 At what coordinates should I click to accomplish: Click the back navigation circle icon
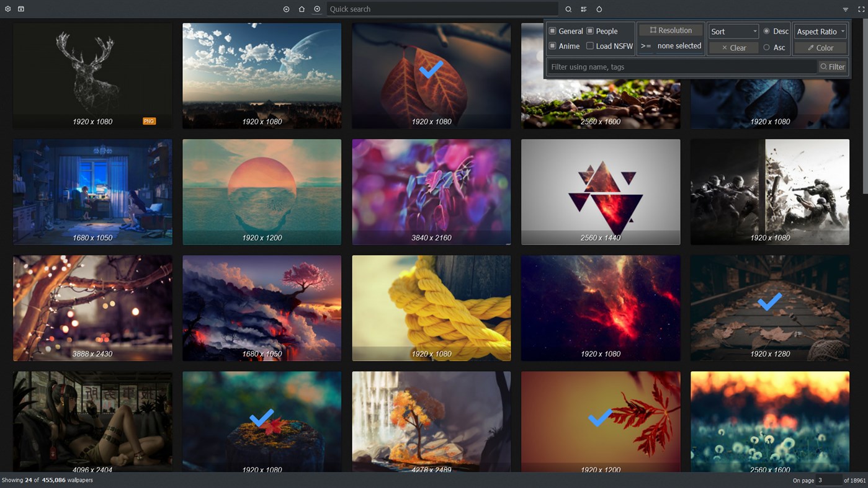(286, 9)
